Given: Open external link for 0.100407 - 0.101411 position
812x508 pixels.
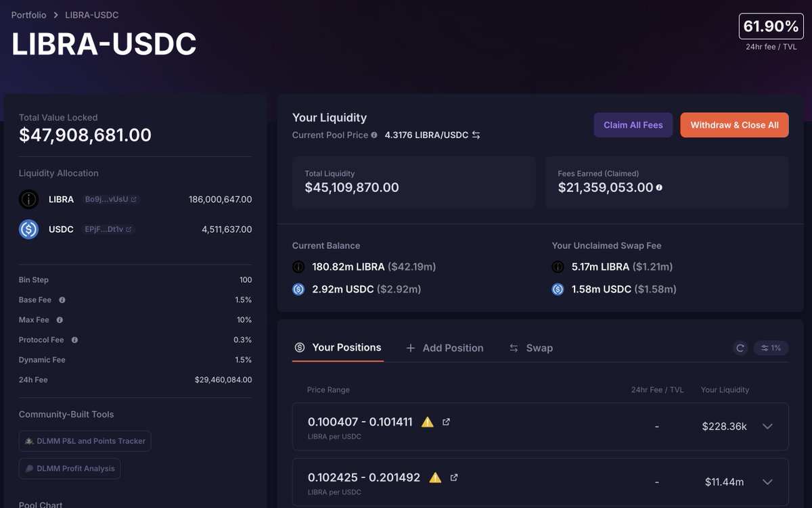Looking at the screenshot, I should [x=446, y=422].
